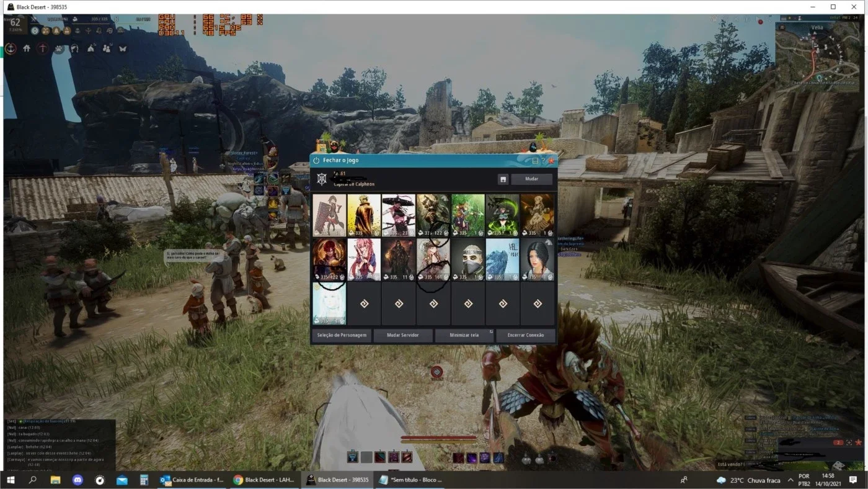Click the Mudar Servidor button

[x=402, y=335]
